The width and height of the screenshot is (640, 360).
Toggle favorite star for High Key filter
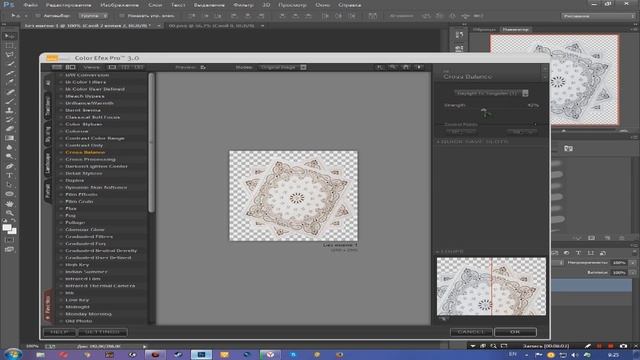(x=61, y=264)
